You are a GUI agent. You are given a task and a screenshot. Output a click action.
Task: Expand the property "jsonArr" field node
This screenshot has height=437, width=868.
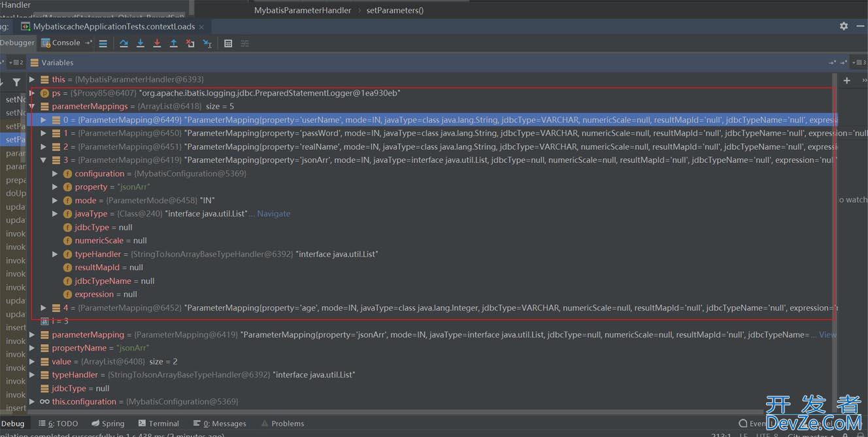55,186
